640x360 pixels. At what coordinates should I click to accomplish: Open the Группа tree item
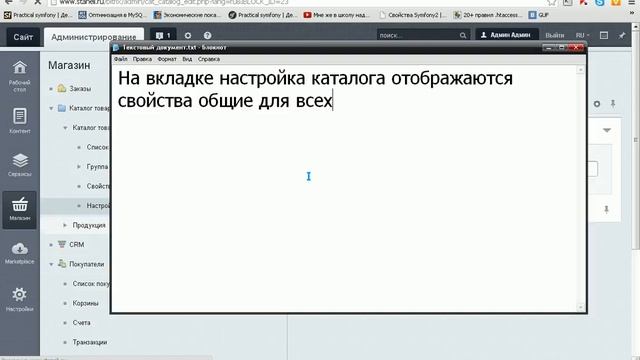click(98, 167)
